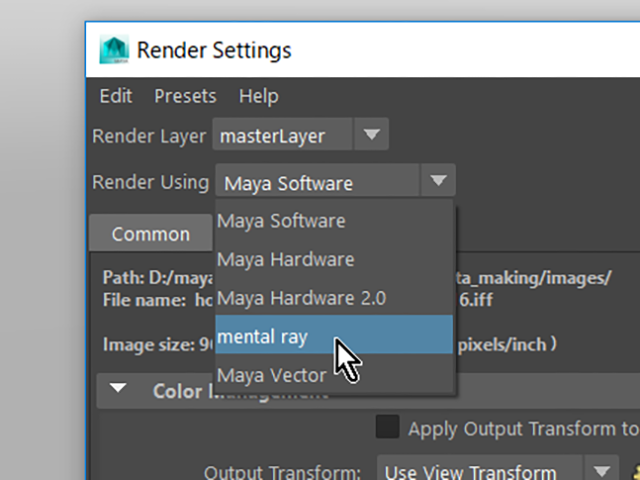Select Maya Hardware 2.0 renderer option
This screenshot has width=640, height=480.
coord(334,298)
